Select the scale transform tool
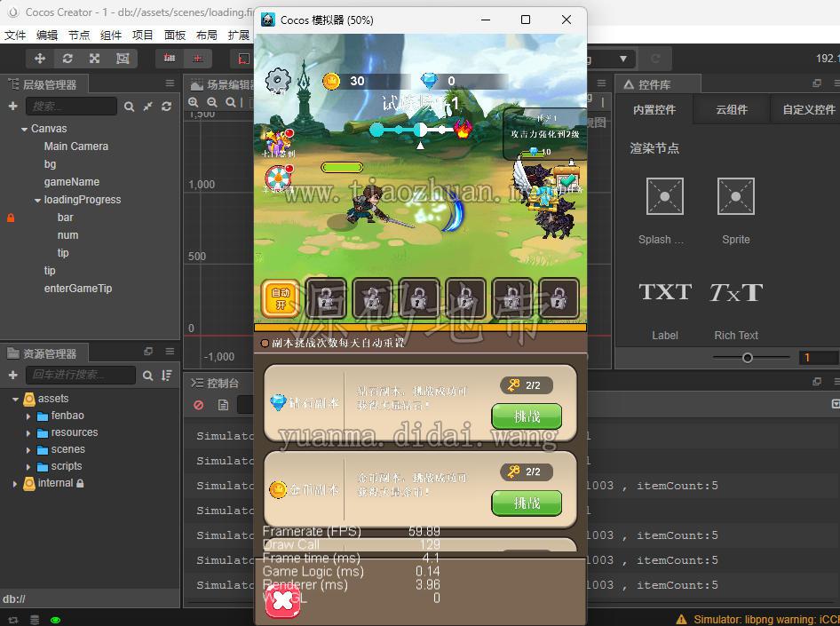Screen dimensions: 840x626 coord(95,59)
